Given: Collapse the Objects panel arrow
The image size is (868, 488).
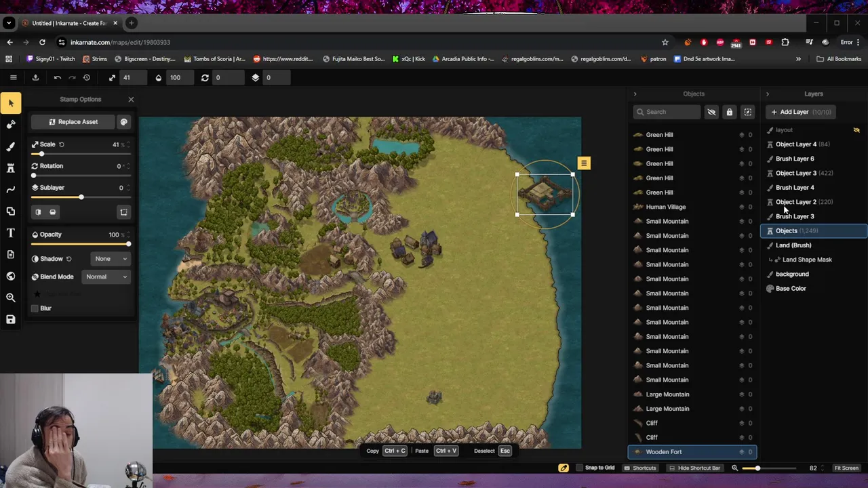Looking at the screenshot, I should [x=635, y=94].
